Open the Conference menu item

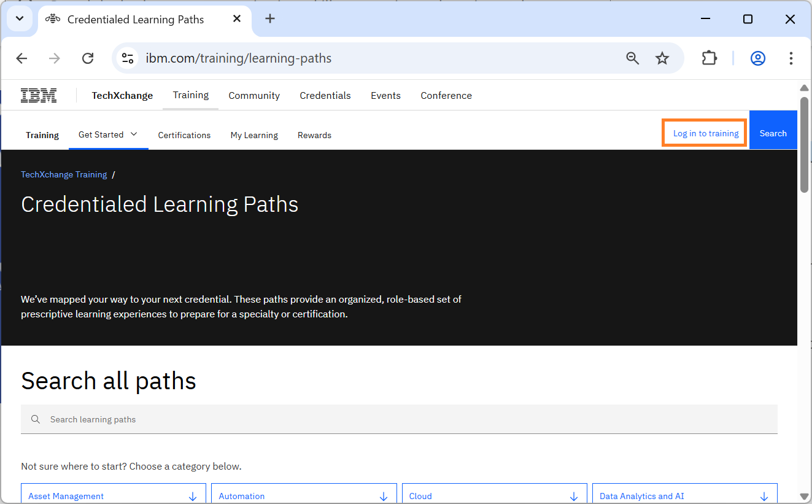[446, 95]
